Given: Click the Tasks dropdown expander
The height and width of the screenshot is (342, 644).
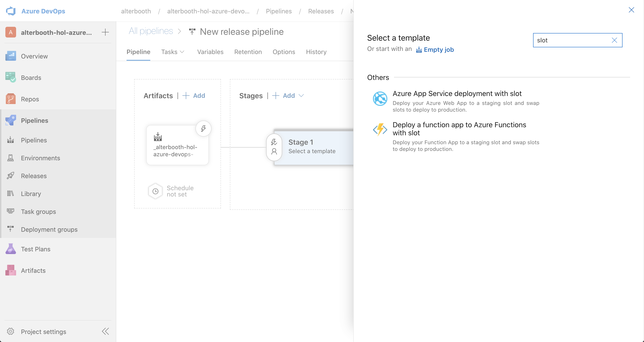Looking at the screenshot, I should 183,52.
